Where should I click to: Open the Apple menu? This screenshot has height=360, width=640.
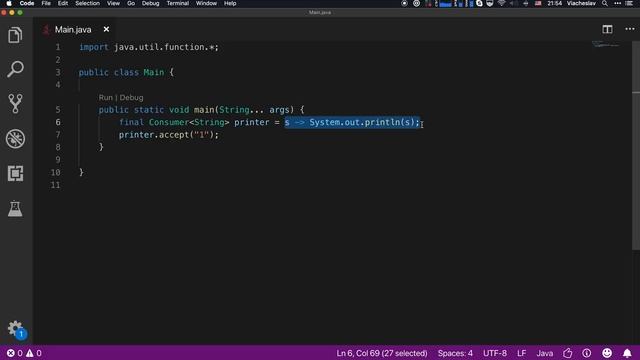9,3
